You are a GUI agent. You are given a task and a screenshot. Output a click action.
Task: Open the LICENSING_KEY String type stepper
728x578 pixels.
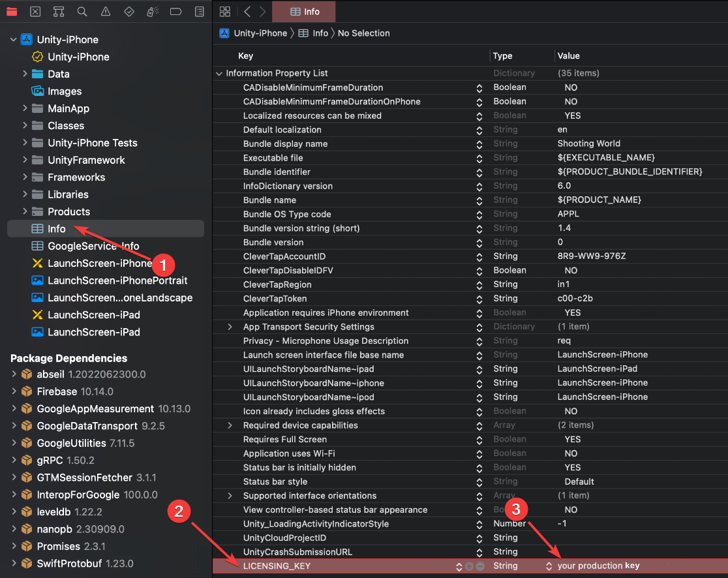549,566
